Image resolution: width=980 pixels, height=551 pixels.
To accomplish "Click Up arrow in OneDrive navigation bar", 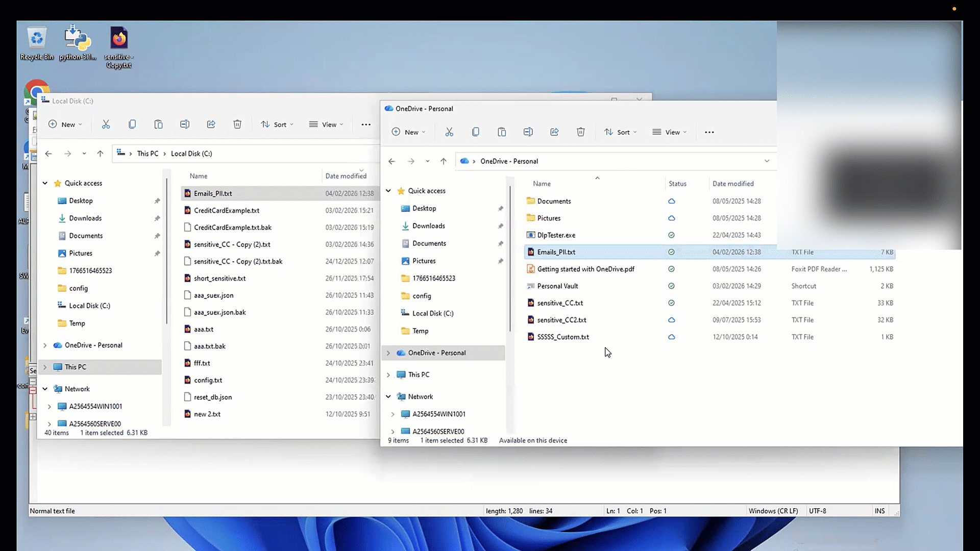I will pos(444,161).
